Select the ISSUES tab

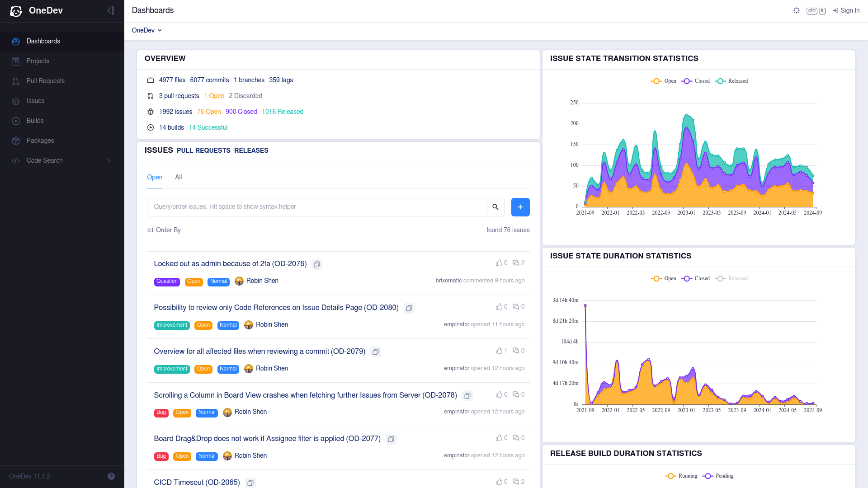pyautogui.click(x=159, y=150)
